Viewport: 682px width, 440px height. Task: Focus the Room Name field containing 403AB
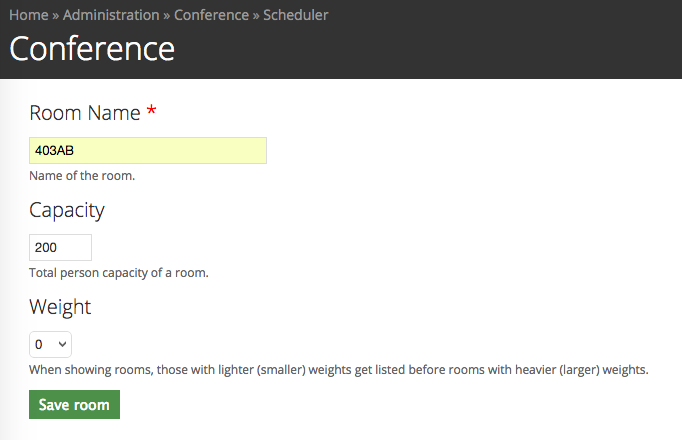pos(148,150)
